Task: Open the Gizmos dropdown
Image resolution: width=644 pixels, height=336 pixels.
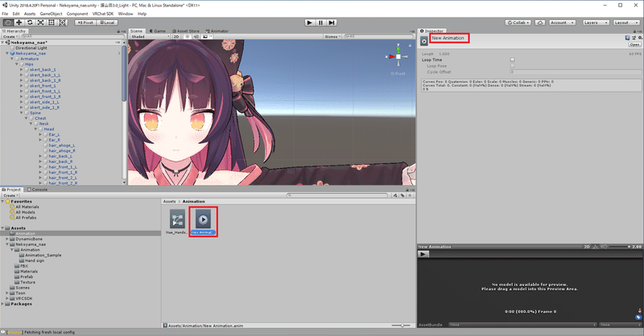Action: [x=332, y=36]
